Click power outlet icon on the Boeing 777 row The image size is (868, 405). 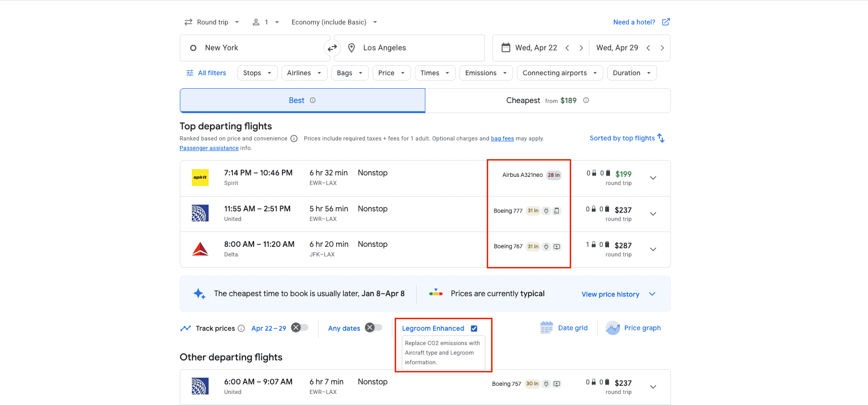(546, 211)
